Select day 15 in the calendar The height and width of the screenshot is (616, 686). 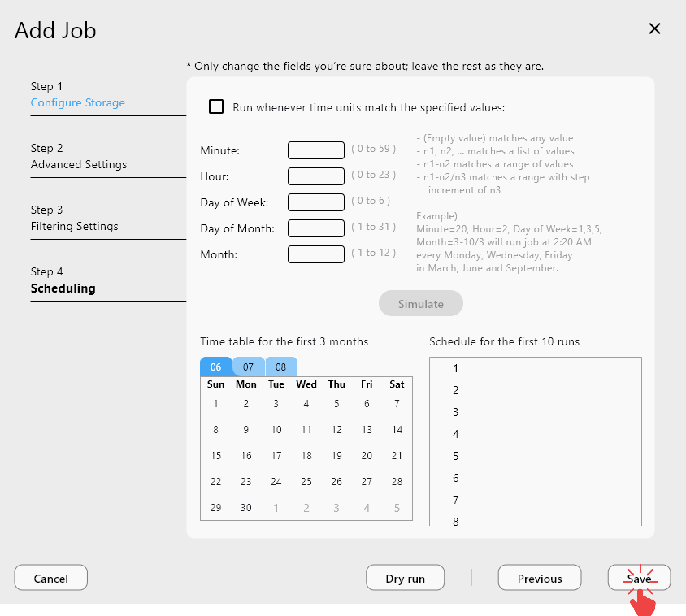[x=216, y=455]
